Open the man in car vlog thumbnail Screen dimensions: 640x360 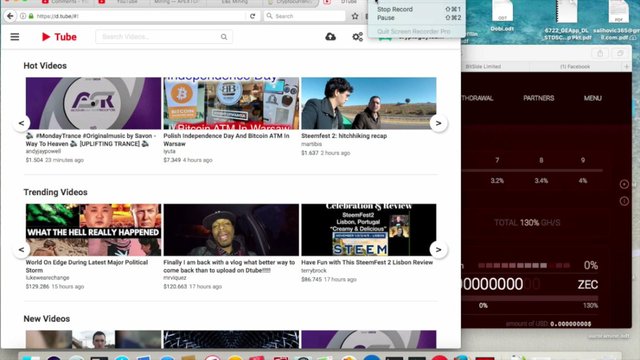coord(231,230)
